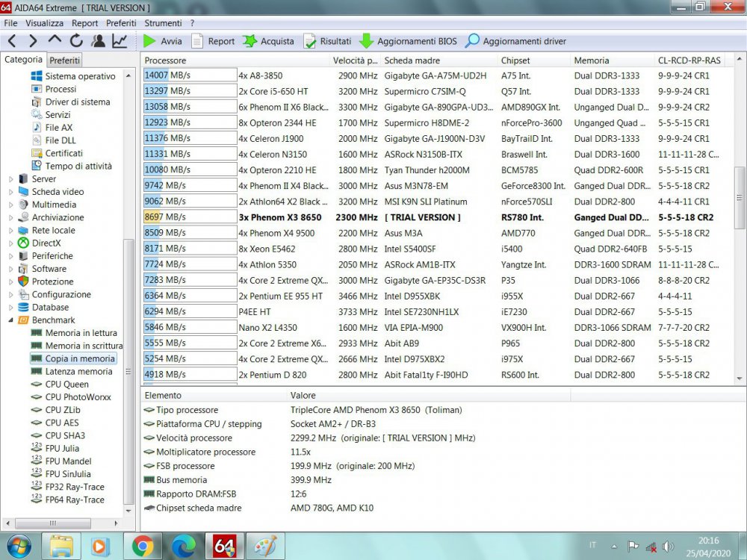Image resolution: width=747 pixels, height=560 pixels.
Task: Expand the Server tree node
Action: (11, 179)
